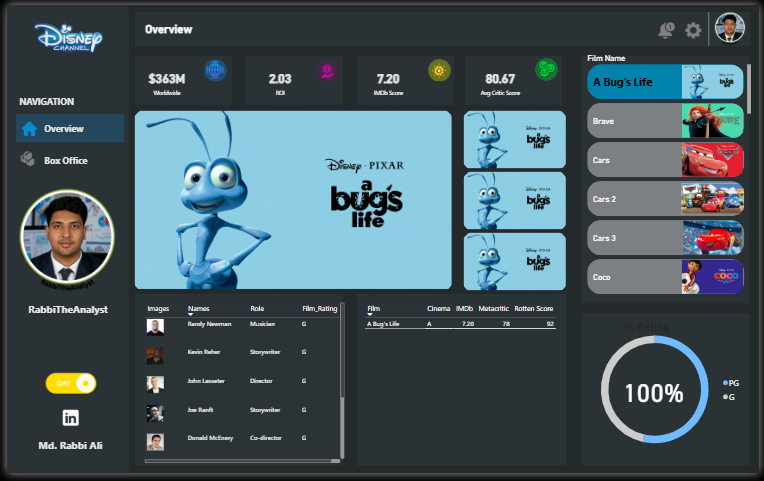764x481 pixels.
Task: Click the pink ROI icon
Action: 327,72
